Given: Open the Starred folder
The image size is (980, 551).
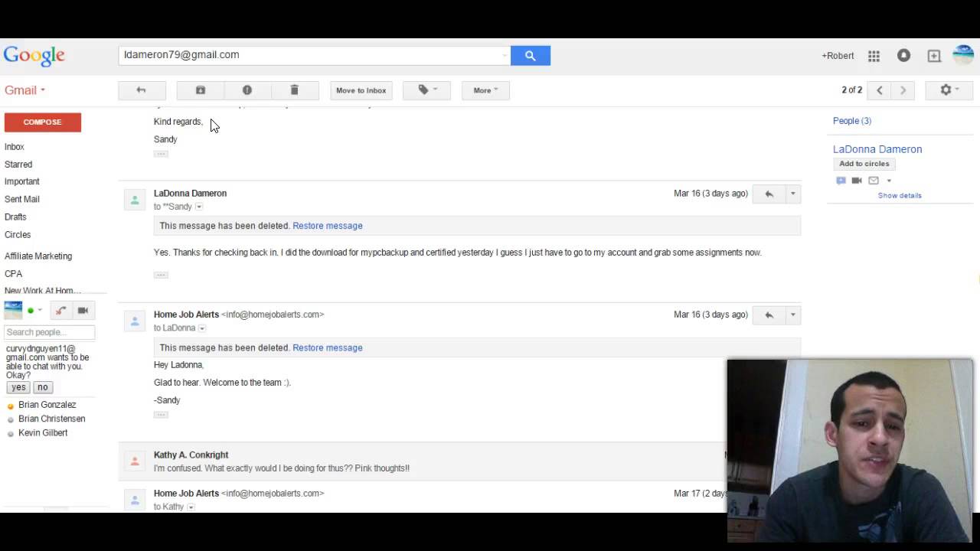Looking at the screenshot, I should [x=18, y=165].
